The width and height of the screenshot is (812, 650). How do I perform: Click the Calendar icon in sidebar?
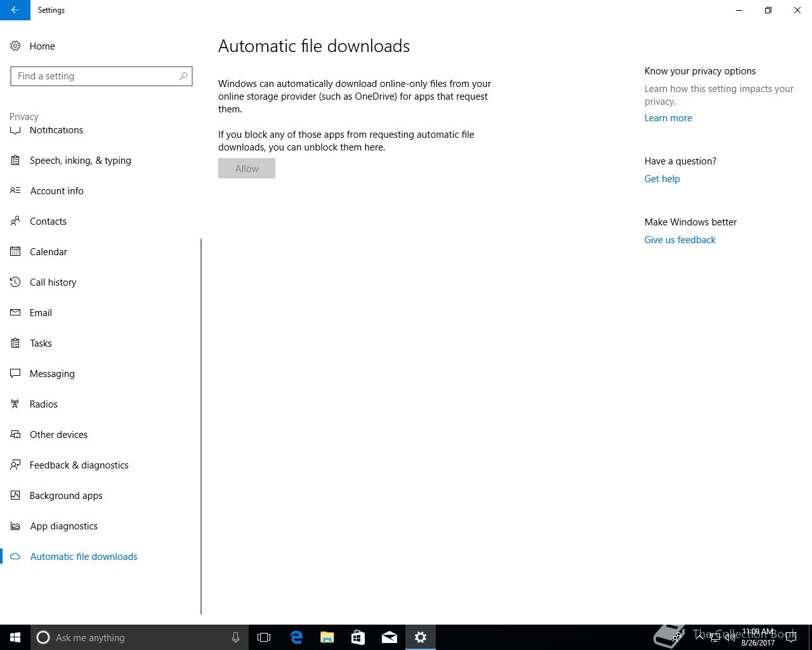click(x=15, y=252)
